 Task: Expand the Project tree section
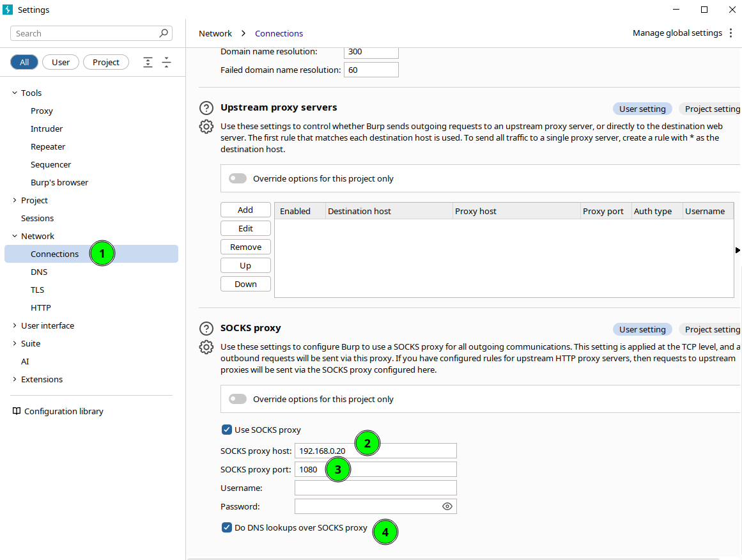[15, 200]
